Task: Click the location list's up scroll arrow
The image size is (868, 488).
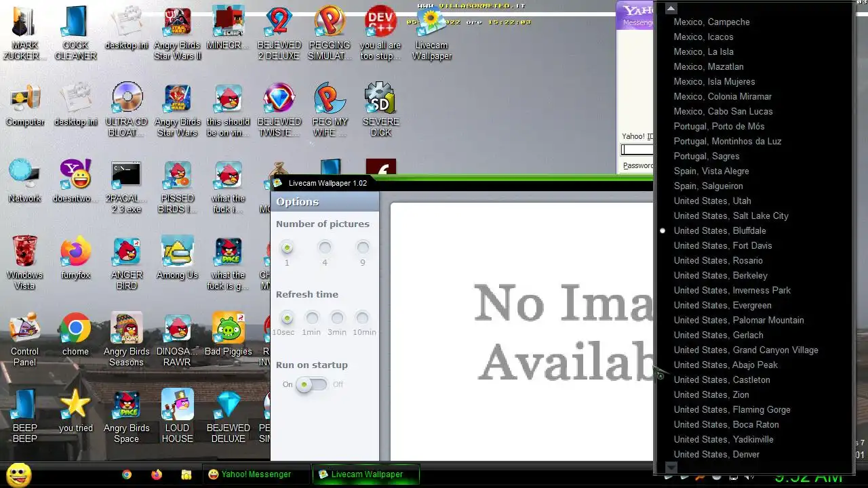Action: click(671, 9)
